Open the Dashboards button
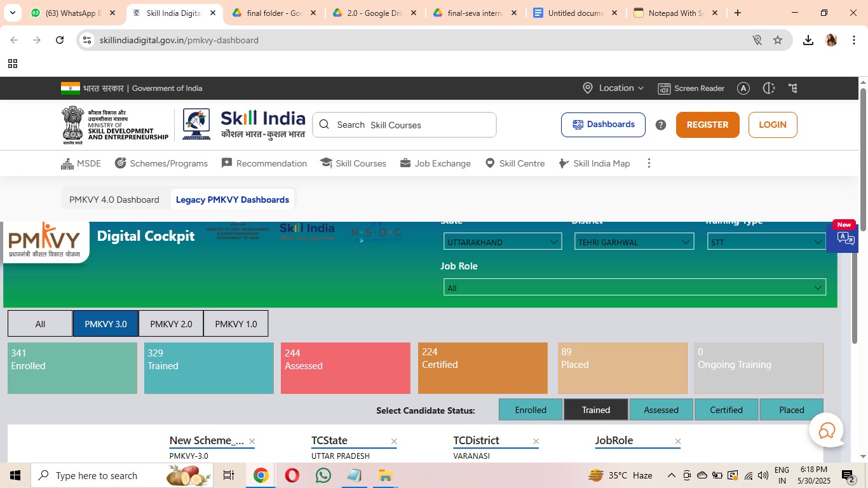 click(x=603, y=125)
